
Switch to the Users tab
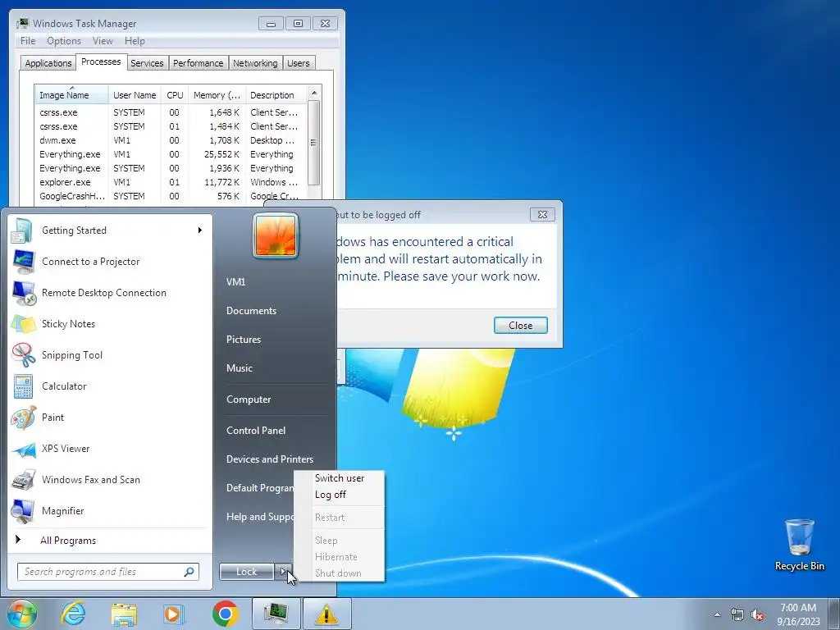pyautogui.click(x=299, y=63)
